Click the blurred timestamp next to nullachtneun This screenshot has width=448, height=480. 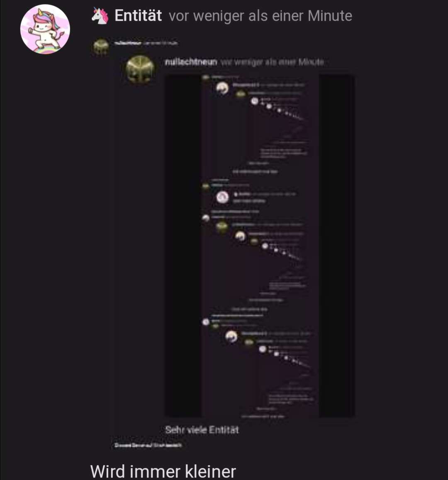tap(272, 62)
